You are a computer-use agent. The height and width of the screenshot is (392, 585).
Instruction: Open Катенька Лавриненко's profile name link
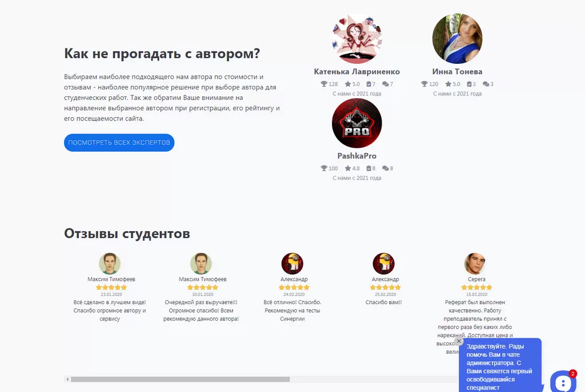(356, 71)
